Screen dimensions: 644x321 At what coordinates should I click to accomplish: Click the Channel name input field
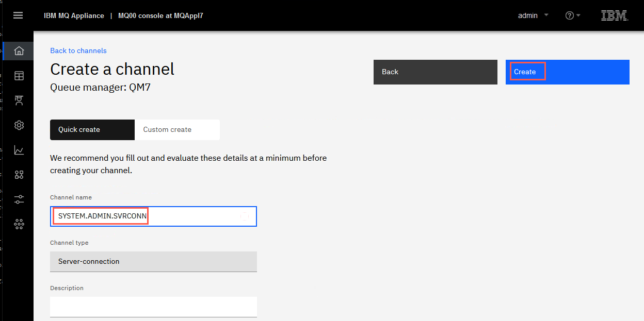(x=153, y=216)
